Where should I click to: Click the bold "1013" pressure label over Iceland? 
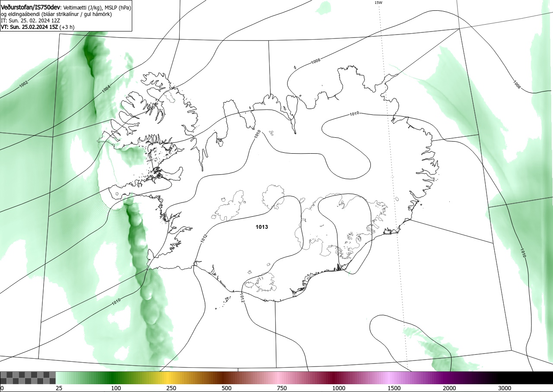click(x=262, y=227)
